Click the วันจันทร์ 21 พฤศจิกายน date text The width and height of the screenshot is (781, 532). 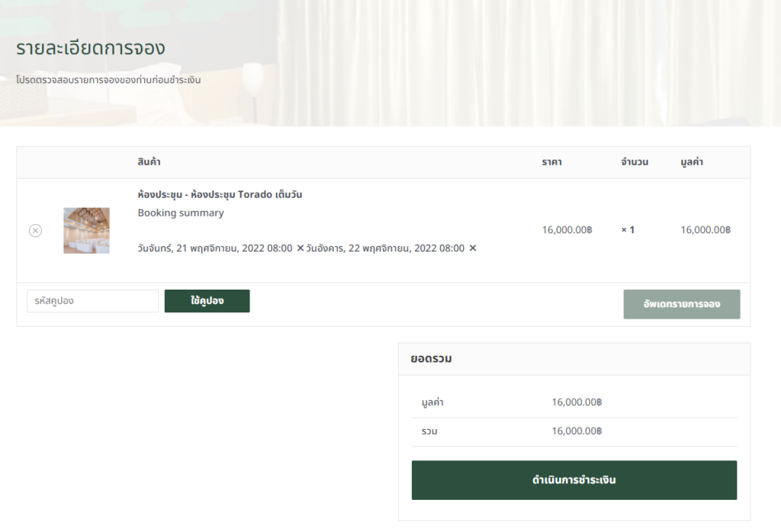(x=215, y=248)
